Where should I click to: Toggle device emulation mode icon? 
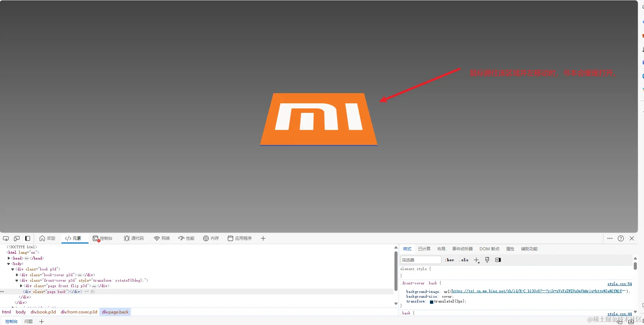(17, 238)
